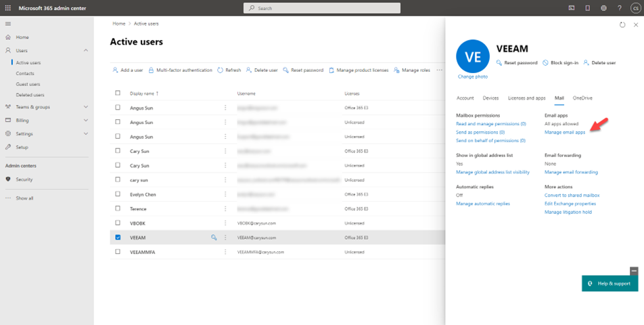Check the box for cary sun lowercase
This screenshot has height=325, width=644.
coord(118,179)
